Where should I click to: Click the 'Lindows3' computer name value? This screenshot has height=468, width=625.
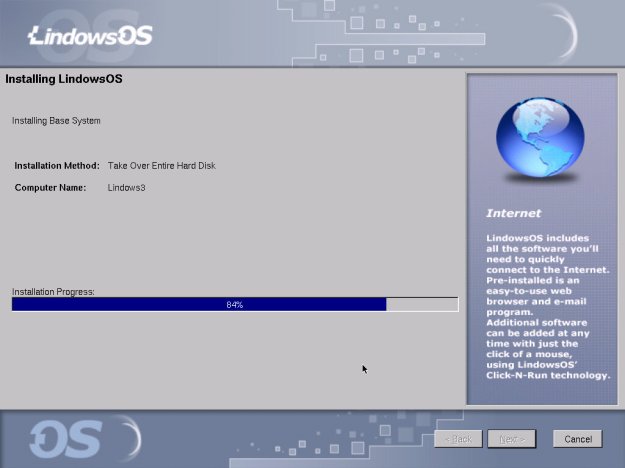point(126,188)
